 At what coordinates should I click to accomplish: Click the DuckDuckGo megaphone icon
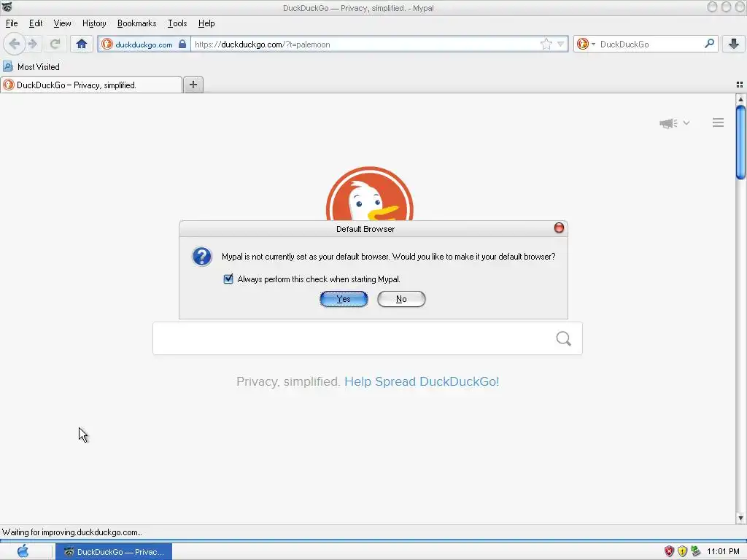(668, 123)
